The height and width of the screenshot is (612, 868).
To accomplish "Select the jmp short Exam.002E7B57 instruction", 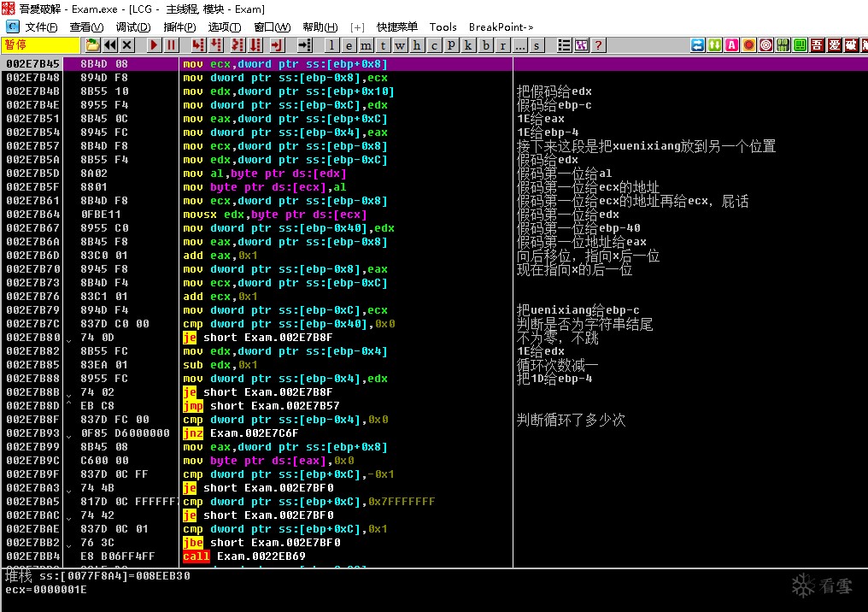I will coord(261,406).
